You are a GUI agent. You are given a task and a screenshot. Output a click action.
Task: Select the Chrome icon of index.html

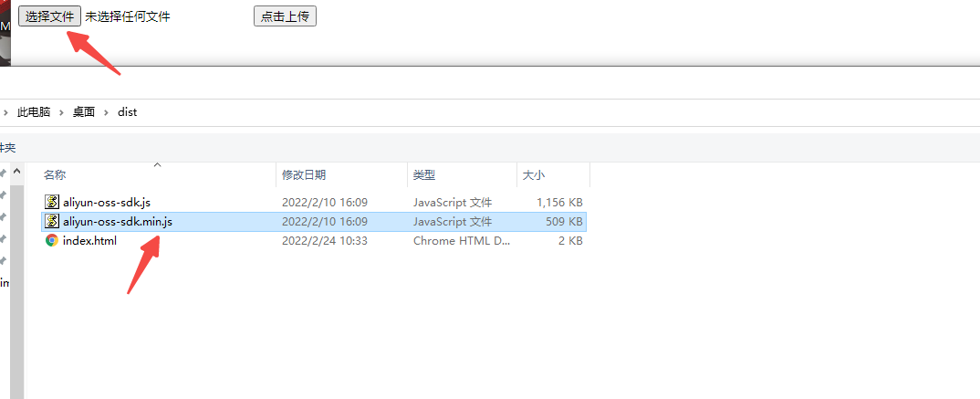pyautogui.click(x=52, y=241)
